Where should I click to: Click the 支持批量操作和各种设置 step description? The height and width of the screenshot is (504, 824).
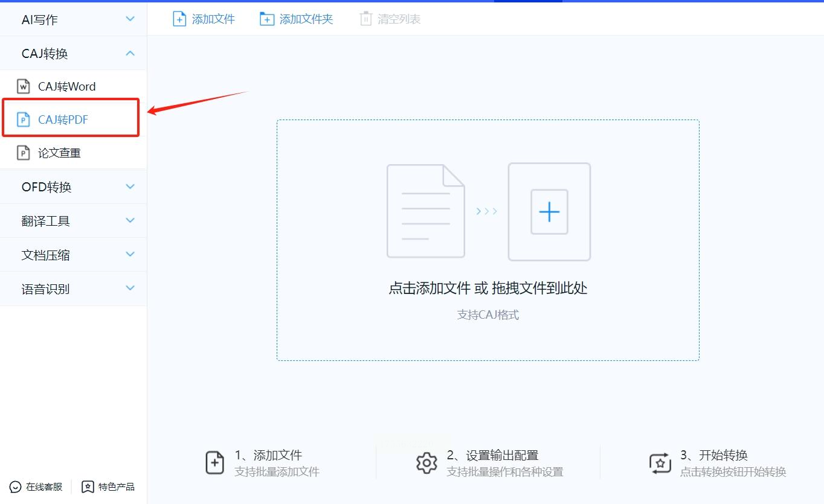505,472
